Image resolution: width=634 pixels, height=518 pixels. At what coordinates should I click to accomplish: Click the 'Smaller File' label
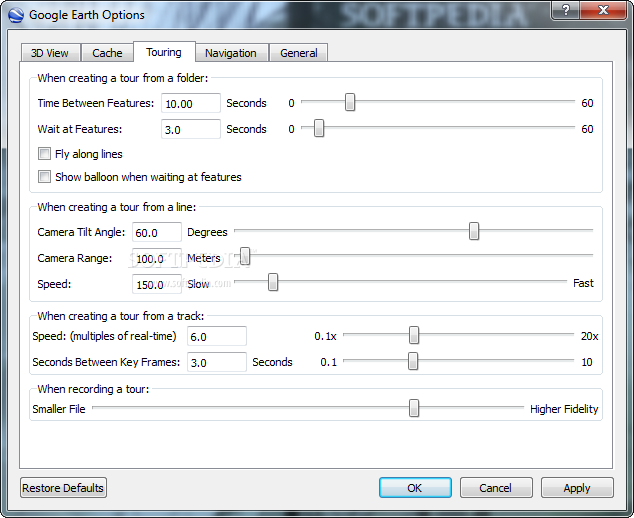click(59, 409)
